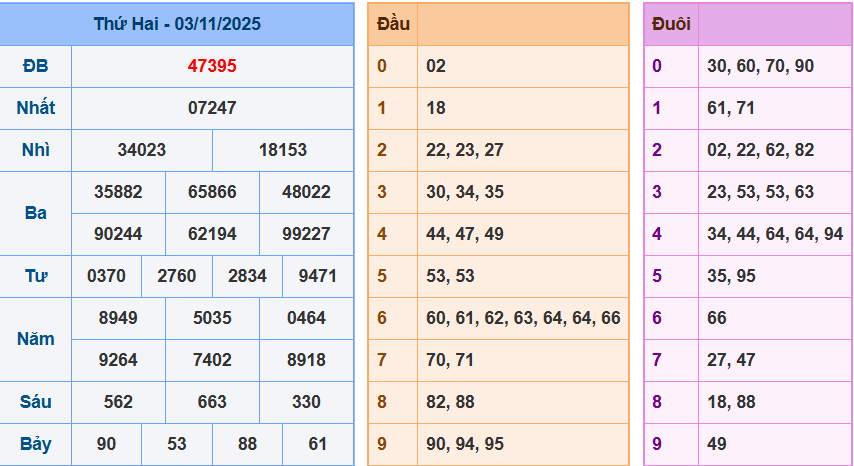854x466 pixels.
Task: Select tail row showing 34, 44, 64, 64, 94
Action: pyautogui.click(x=774, y=234)
